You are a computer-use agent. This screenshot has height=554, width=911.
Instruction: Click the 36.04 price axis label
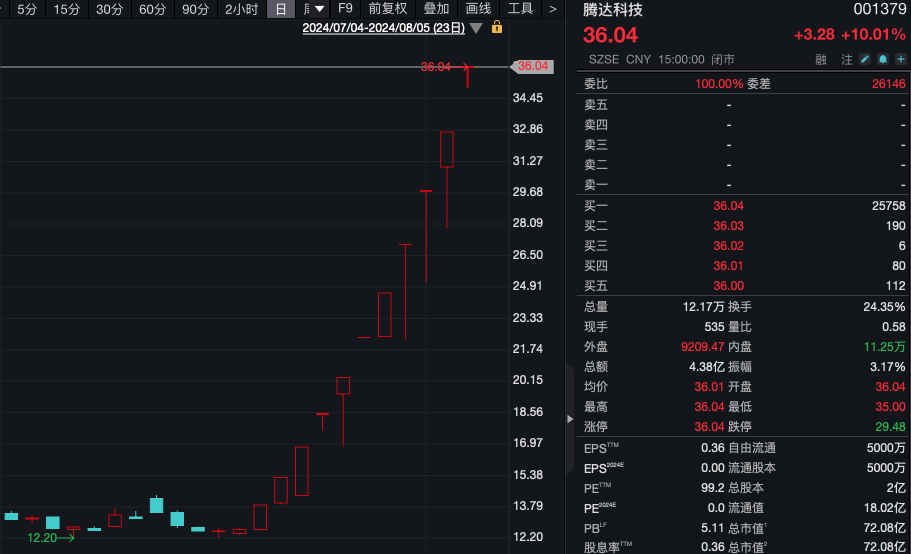tap(532, 66)
